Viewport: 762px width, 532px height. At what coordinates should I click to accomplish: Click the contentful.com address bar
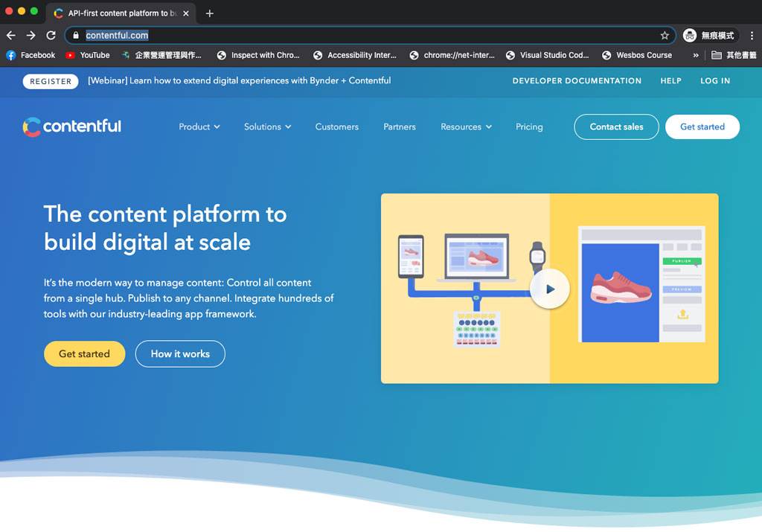371,36
